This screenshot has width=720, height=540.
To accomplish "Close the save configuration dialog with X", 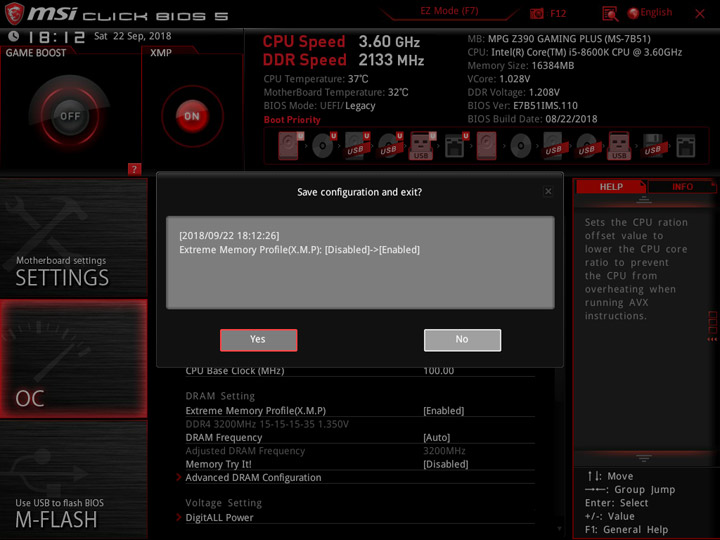I will 548,191.
